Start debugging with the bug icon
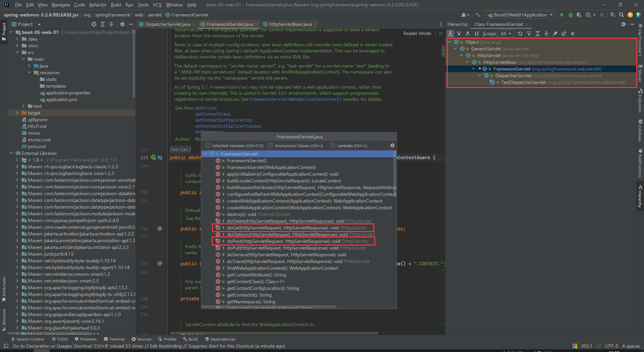This screenshot has height=352, width=644. (x=570, y=15)
